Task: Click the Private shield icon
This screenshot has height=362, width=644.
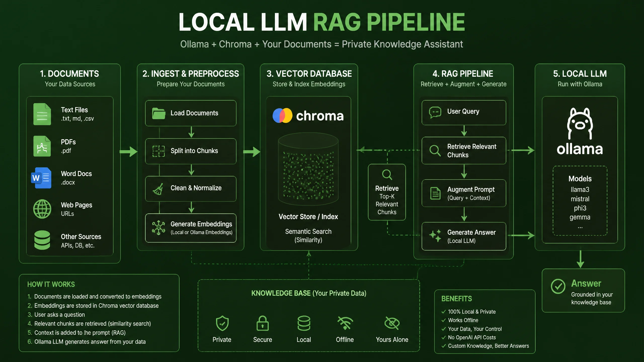Action: click(222, 323)
